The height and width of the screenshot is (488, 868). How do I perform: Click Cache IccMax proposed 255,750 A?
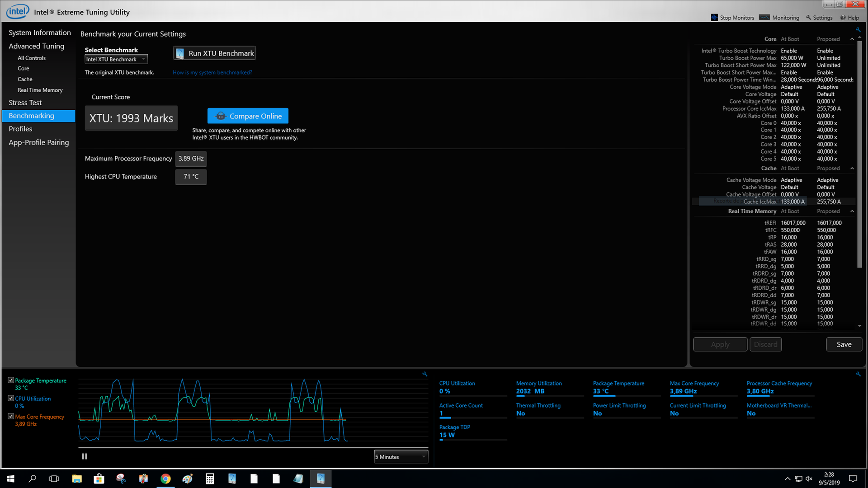[829, 202]
